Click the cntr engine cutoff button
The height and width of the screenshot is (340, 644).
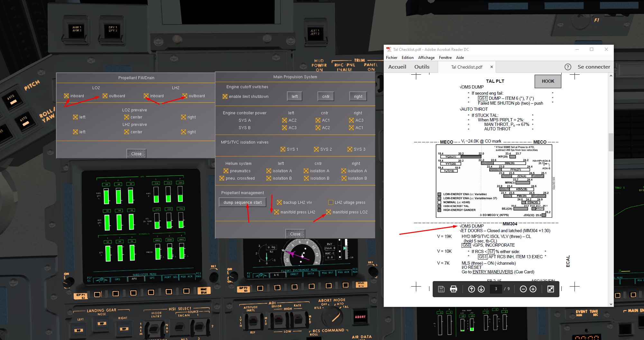coord(326,96)
